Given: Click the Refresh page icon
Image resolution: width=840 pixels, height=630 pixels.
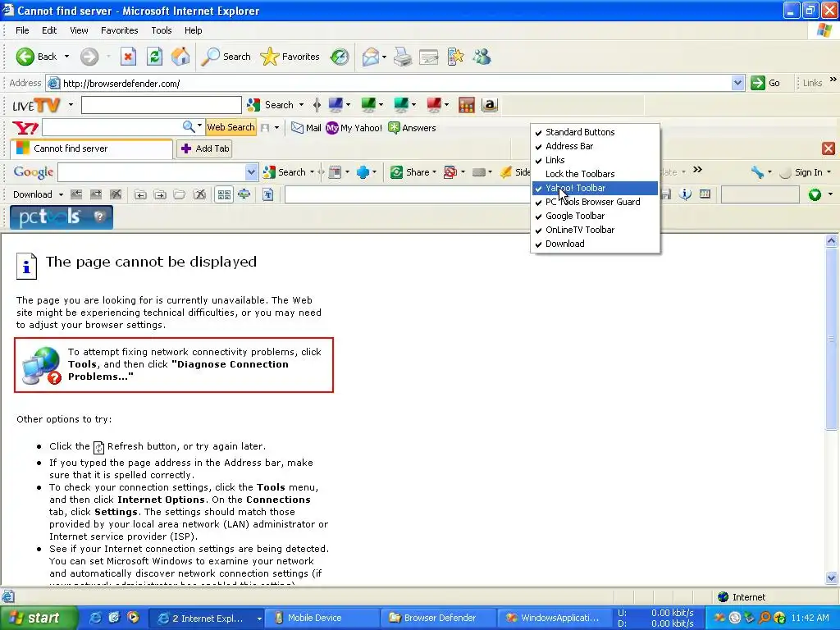Looking at the screenshot, I should pyautogui.click(x=155, y=57).
